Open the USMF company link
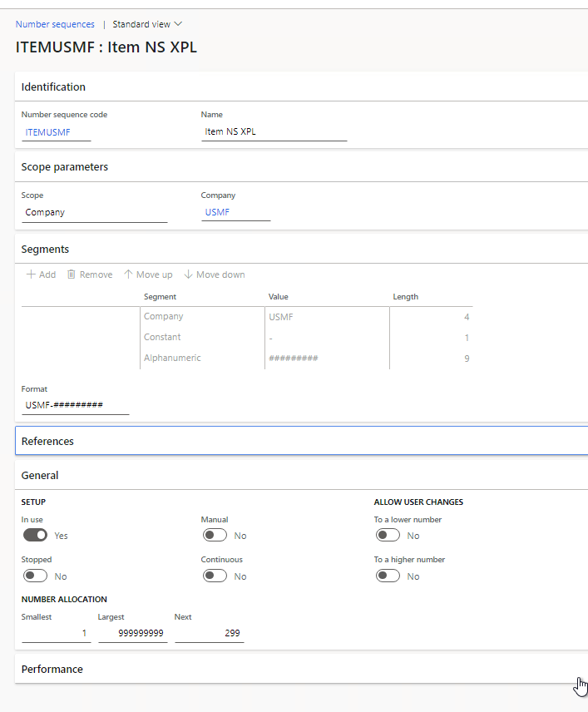 pos(217,212)
